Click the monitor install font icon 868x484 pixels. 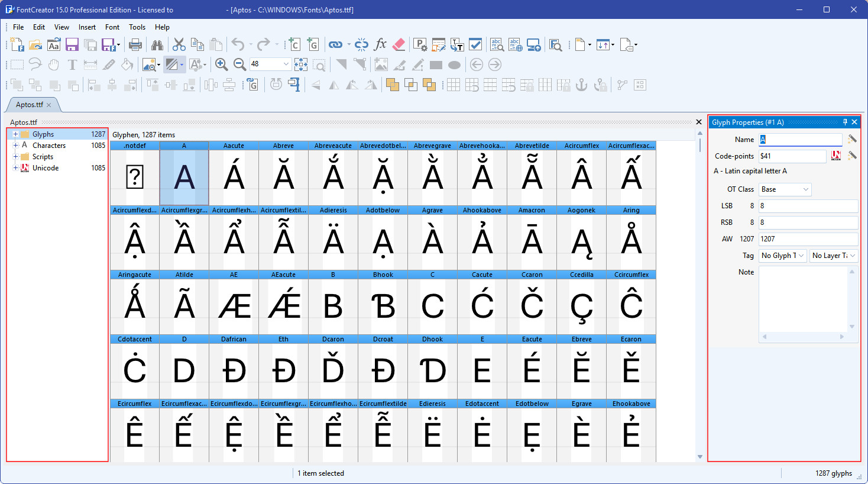534,44
